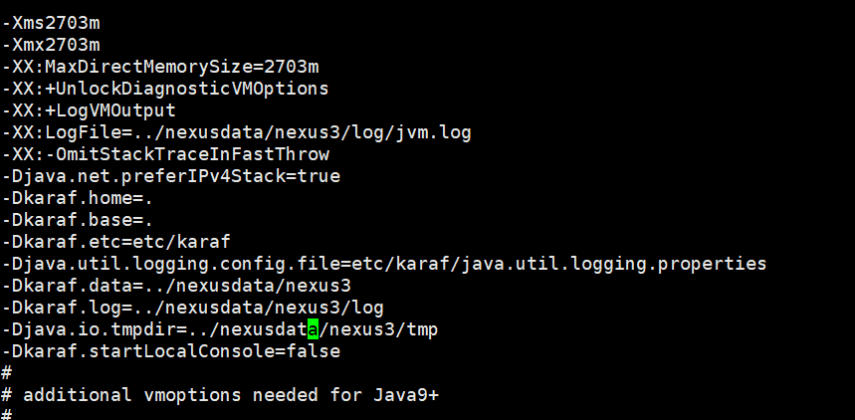Place cursor on the -Xmx2703m line
Image resolution: width=855 pixels, height=420 pixels.
click(x=50, y=44)
